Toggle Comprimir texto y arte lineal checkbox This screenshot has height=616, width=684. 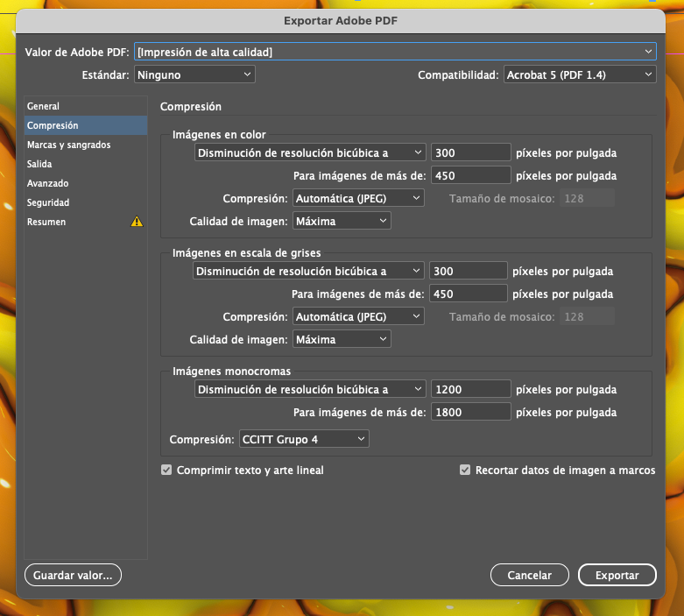click(x=166, y=470)
